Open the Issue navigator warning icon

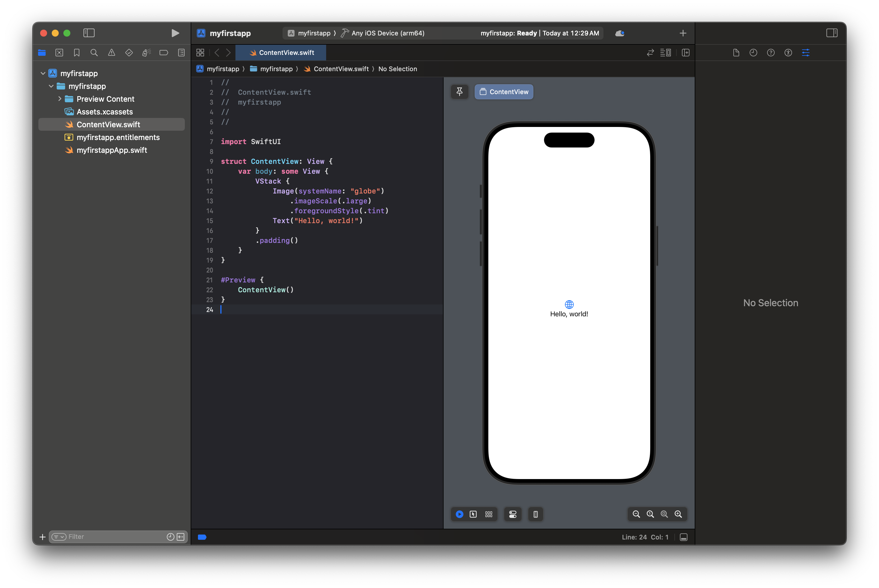111,53
